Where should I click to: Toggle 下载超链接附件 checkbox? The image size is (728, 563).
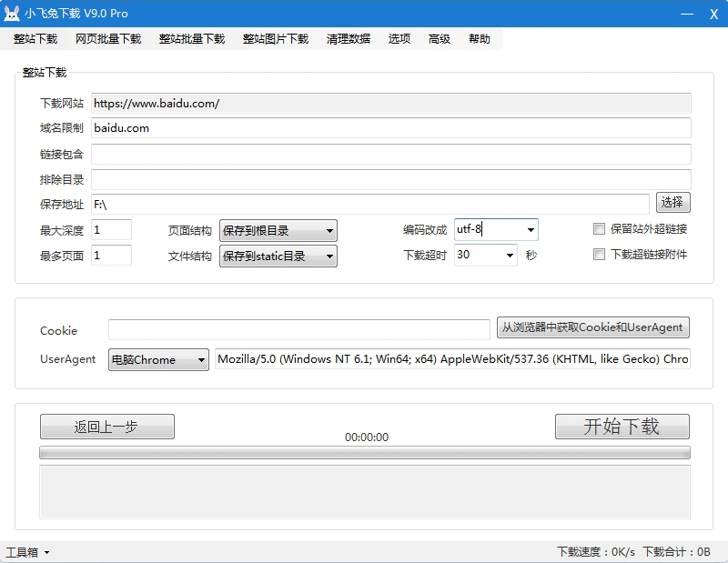coord(599,255)
